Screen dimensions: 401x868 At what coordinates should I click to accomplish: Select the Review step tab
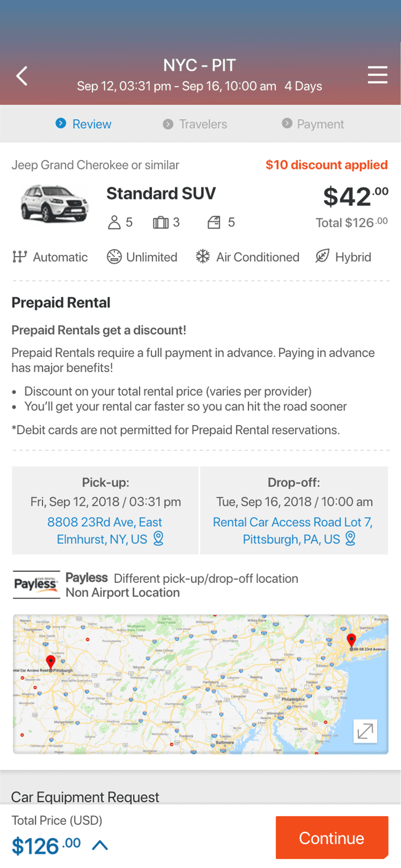click(x=83, y=124)
